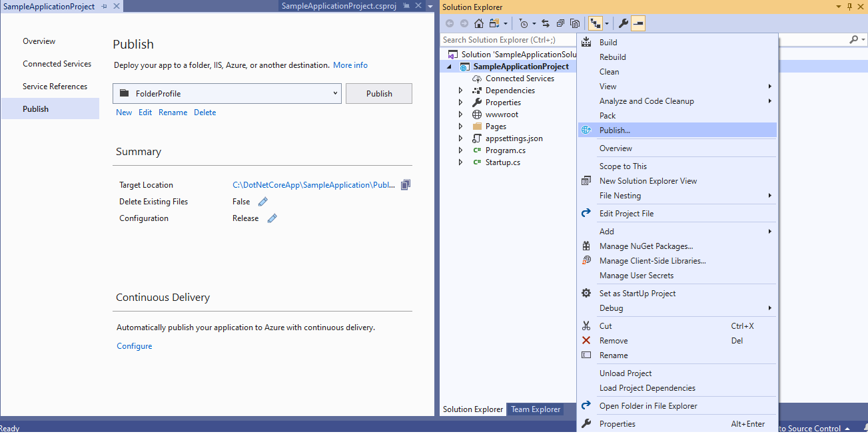Choose Edit Project File menu entry
The image size is (868, 438).
pyautogui.click(x=677, y=214)
